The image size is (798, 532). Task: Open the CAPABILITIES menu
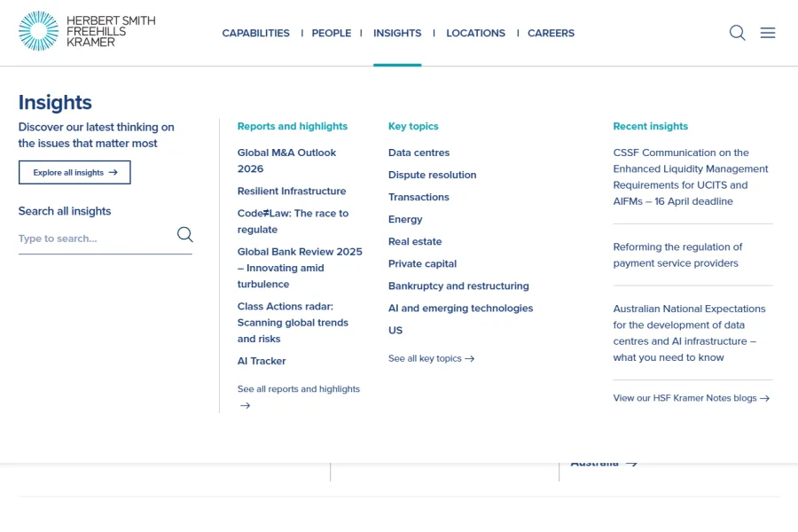point(255,33)
